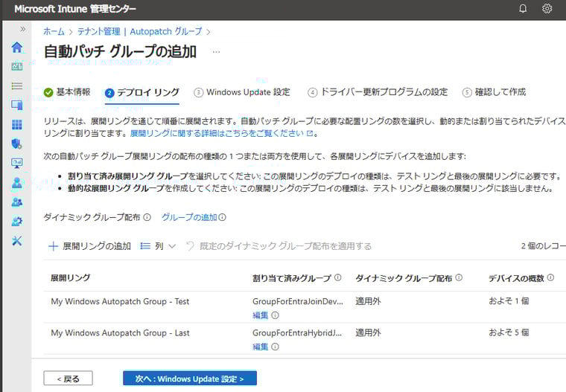Click 次へ: Windows Update 設定 button
The image size is (566, 392).
(190, 379)
